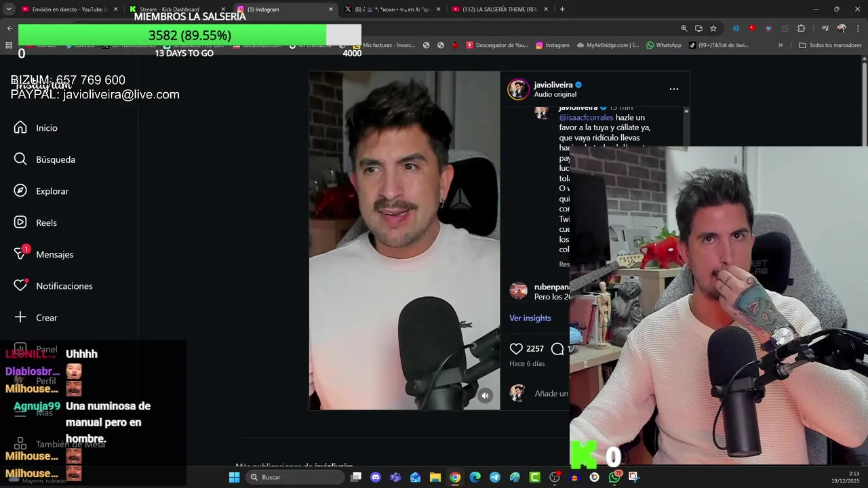Click the Chrome profile avatar
Screen dimensions: 868x488
pos(842,28)
